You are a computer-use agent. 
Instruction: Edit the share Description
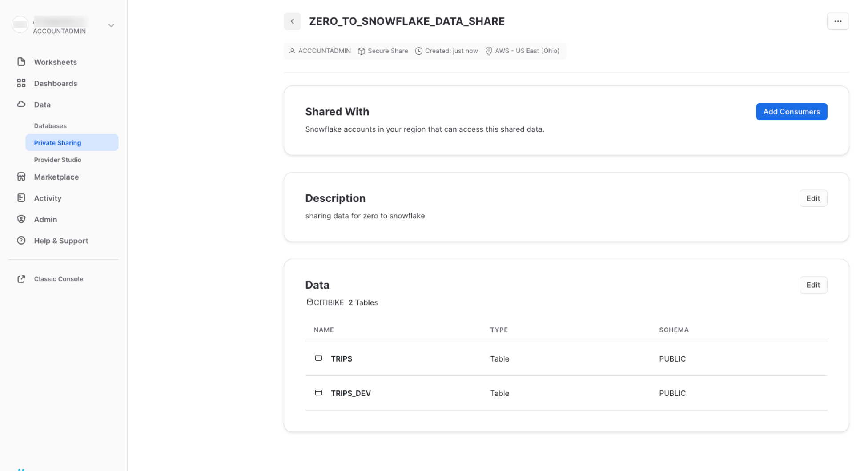pyautogui.click(x=813, y=198)
